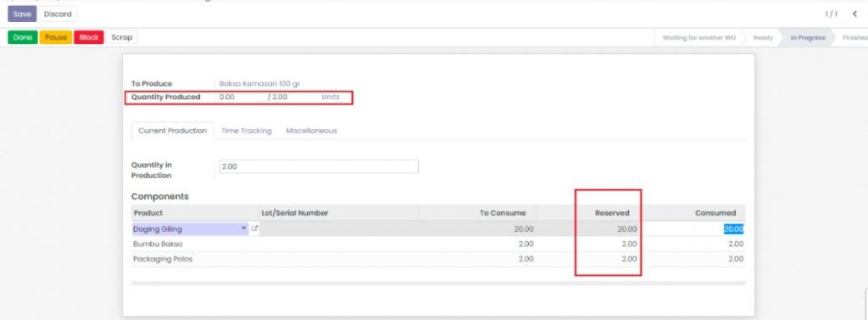Select the In Progress status stage
Viewport: 868px width, 320px height.
808,37
